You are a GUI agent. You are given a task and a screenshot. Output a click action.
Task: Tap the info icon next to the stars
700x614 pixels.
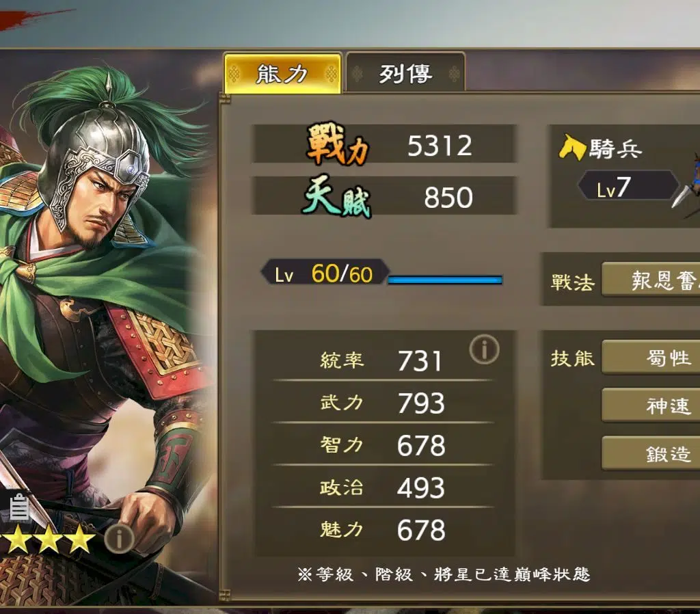pos(119,539)
